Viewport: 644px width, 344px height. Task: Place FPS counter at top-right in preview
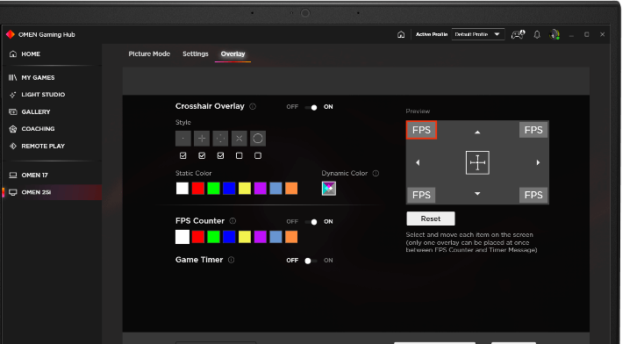click(533, 130)
